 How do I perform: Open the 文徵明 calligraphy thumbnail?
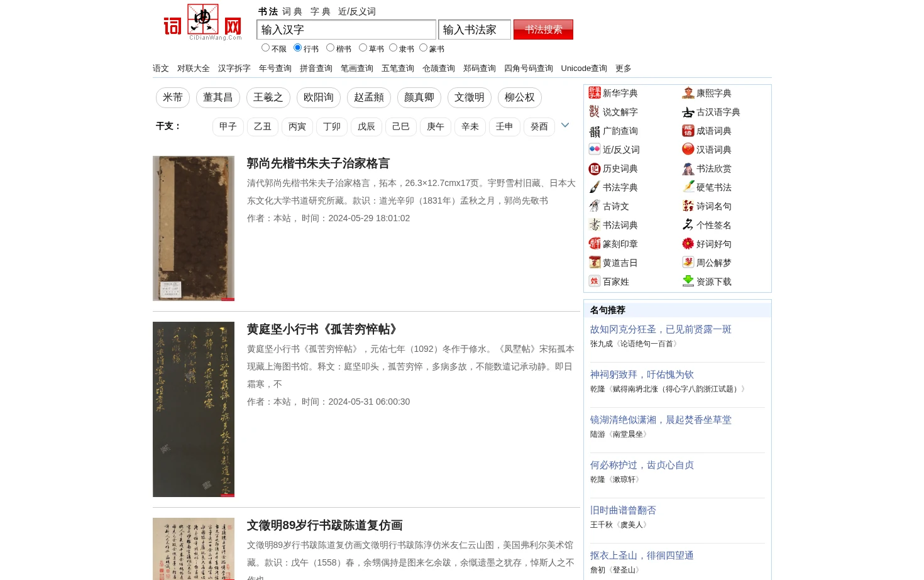pyautogui.click(x=194, y=549)
